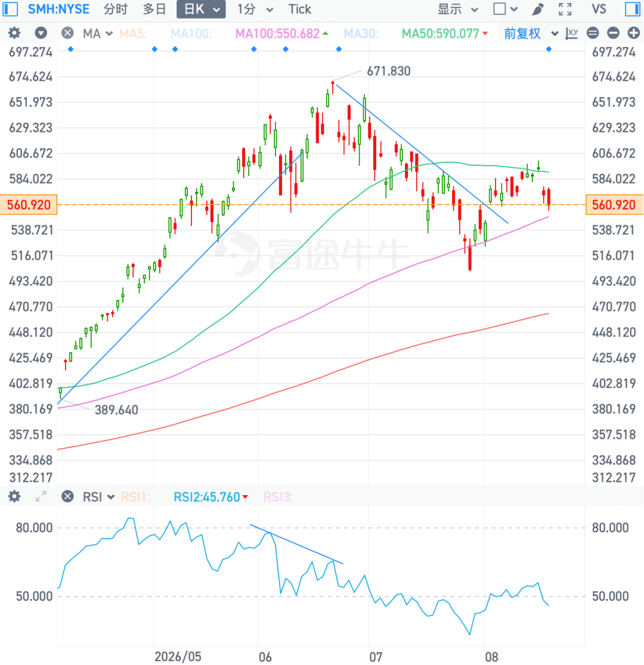Click the left RSI 80.000 axis label

[x=35, y=527]
